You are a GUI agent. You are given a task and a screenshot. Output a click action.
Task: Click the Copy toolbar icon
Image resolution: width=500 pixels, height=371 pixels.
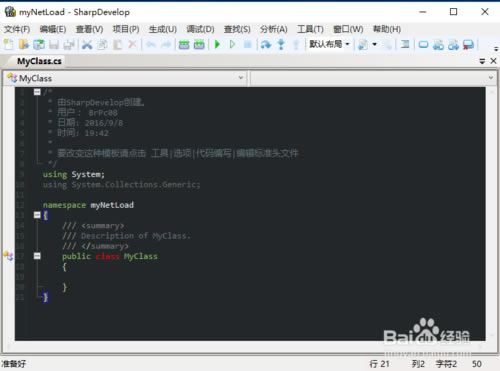(102, 44)
